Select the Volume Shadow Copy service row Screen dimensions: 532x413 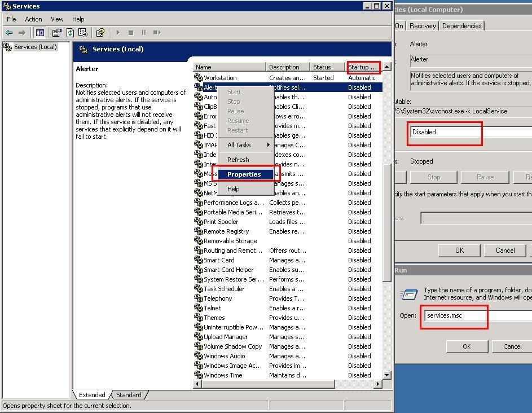pyautogui.click(x=288, y=346)
